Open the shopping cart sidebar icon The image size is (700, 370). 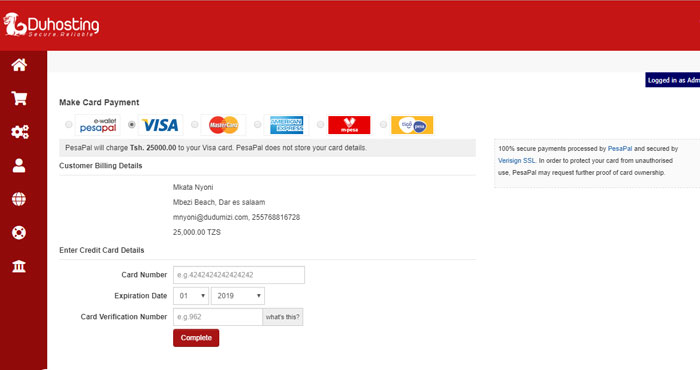19,98
